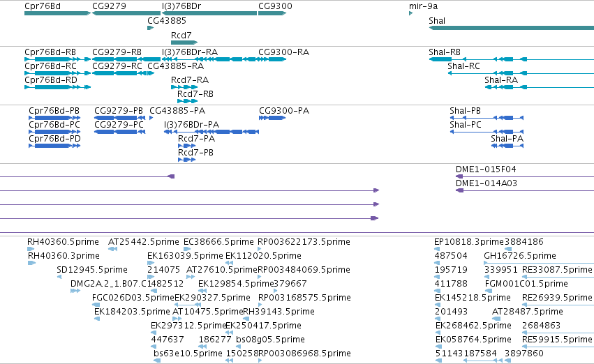The height and width of the screenshot is (364, 594).
Task: Select the EK112020.5prime EST label
Action: point(263,256)
